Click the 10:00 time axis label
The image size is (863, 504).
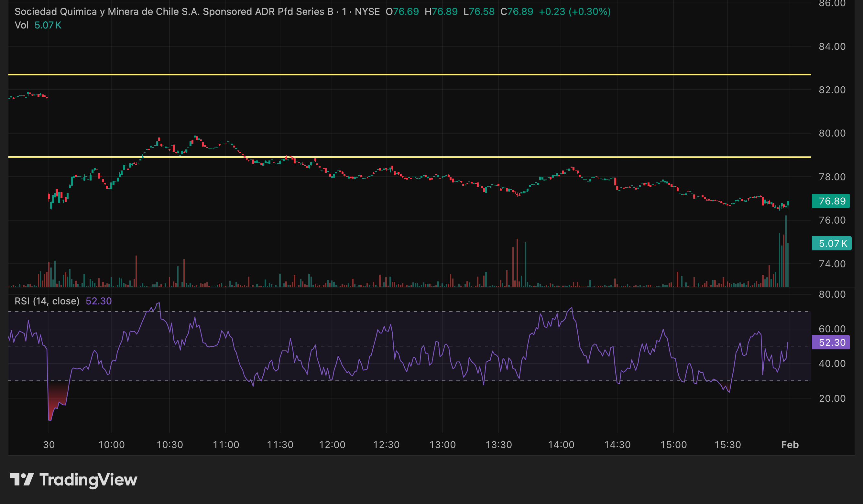[x=111, y=445]
